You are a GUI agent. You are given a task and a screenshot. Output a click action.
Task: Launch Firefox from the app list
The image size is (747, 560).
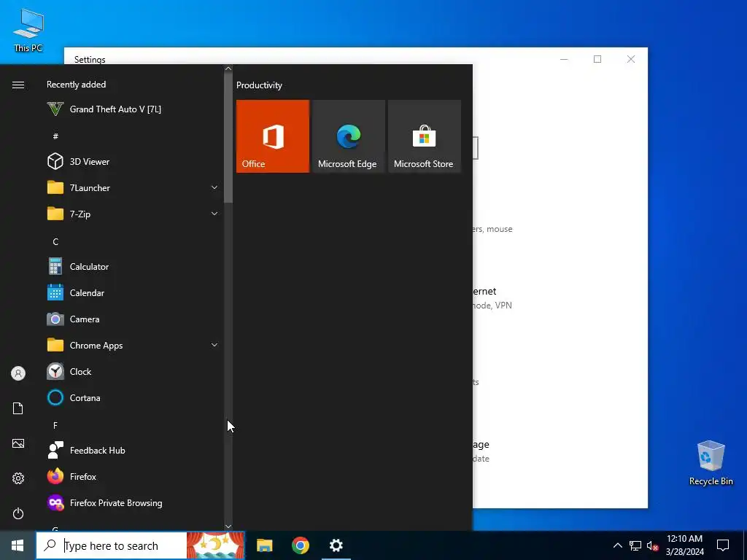point(133,477)
